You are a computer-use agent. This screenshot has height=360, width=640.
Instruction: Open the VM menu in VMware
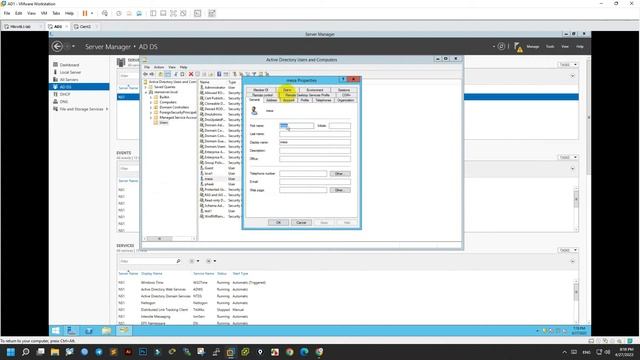[44, 13]
